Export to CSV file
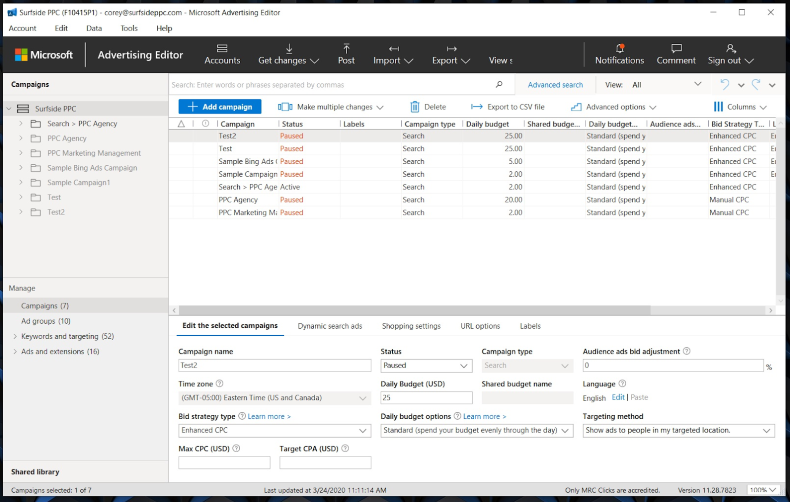This screenshot has width=790, height=502. point(507,107)
